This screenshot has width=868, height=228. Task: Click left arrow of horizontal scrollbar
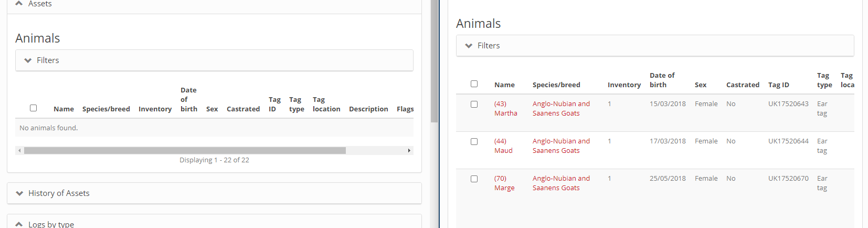pyautogui.click(x=19, y=151)
